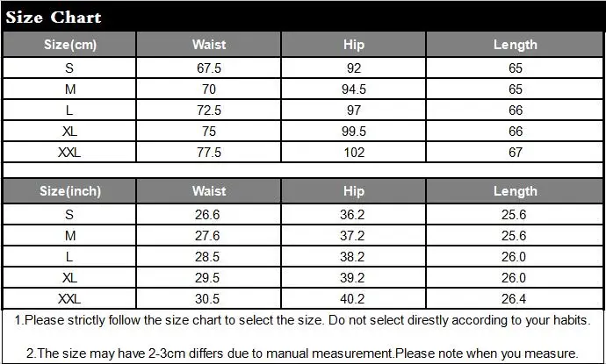Click the 72.5 waist measurement
The height and width of the screenshot is (364, 606).
tap(209, 111)
